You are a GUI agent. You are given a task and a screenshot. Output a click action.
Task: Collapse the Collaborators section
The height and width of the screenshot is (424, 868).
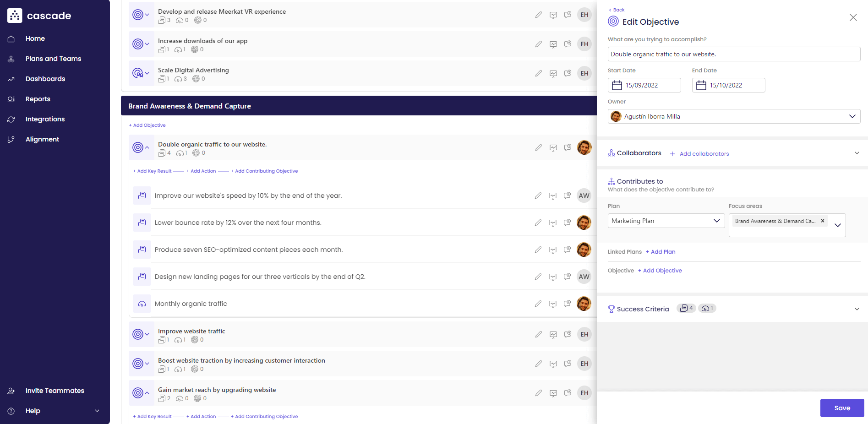tap(857, 153)
